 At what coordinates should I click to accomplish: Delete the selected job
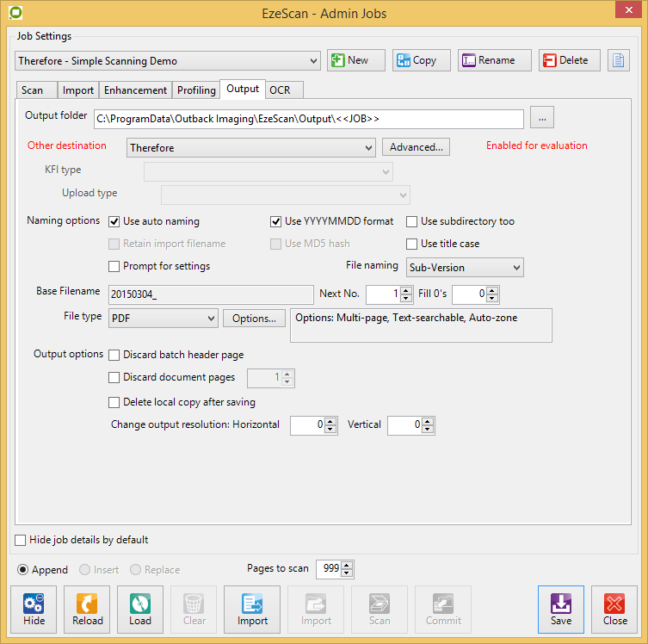pyautogui.click(x=570, y=60)
